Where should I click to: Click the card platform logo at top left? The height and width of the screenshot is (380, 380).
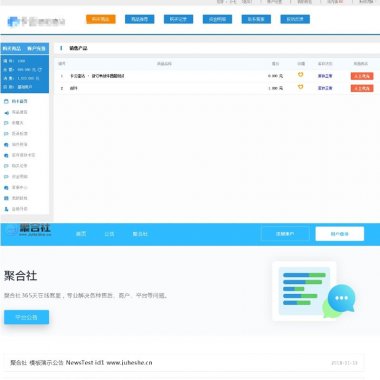(x=36, y=22)
